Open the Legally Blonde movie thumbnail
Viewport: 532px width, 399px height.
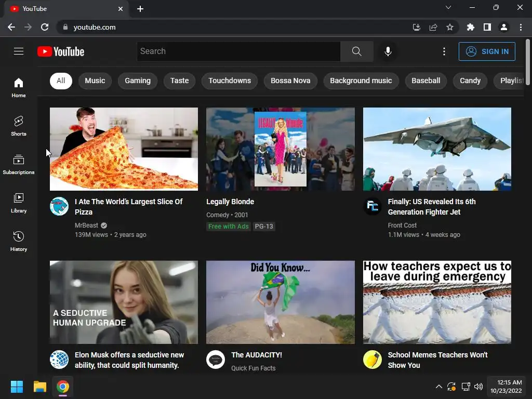click(x=281, y=149)
